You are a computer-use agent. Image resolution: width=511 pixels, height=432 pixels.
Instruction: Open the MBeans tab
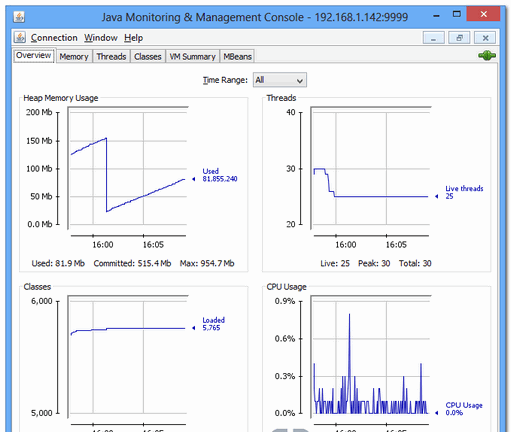pyautogui.click(x=237, y=56)
